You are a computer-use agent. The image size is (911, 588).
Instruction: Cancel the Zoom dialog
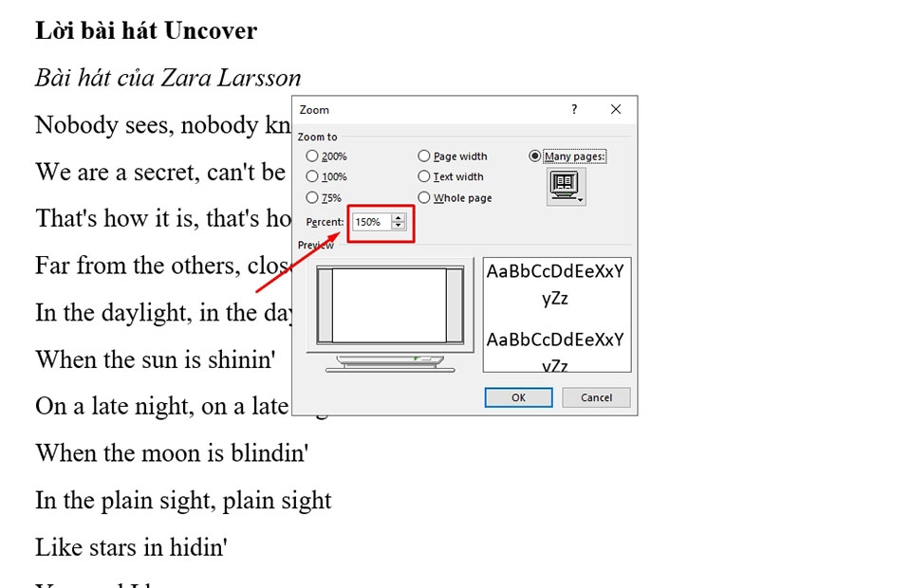point(596,397)
